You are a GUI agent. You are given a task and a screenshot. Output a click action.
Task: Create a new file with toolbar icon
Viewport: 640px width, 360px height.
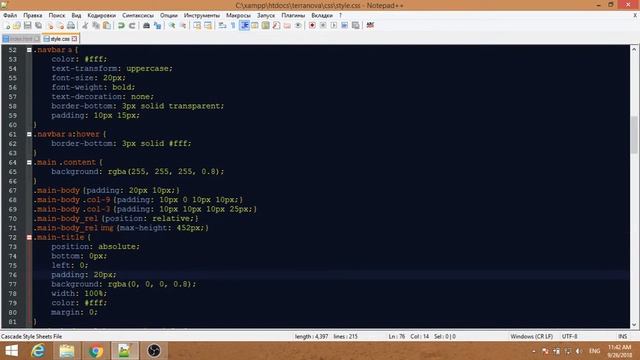(x=7, y=26)
